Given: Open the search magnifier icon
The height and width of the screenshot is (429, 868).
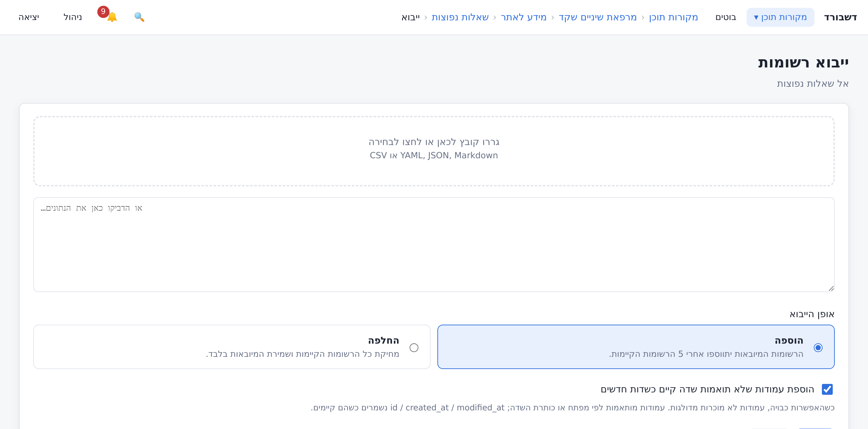Looking at the screenshot, I should tap(139, 17).
